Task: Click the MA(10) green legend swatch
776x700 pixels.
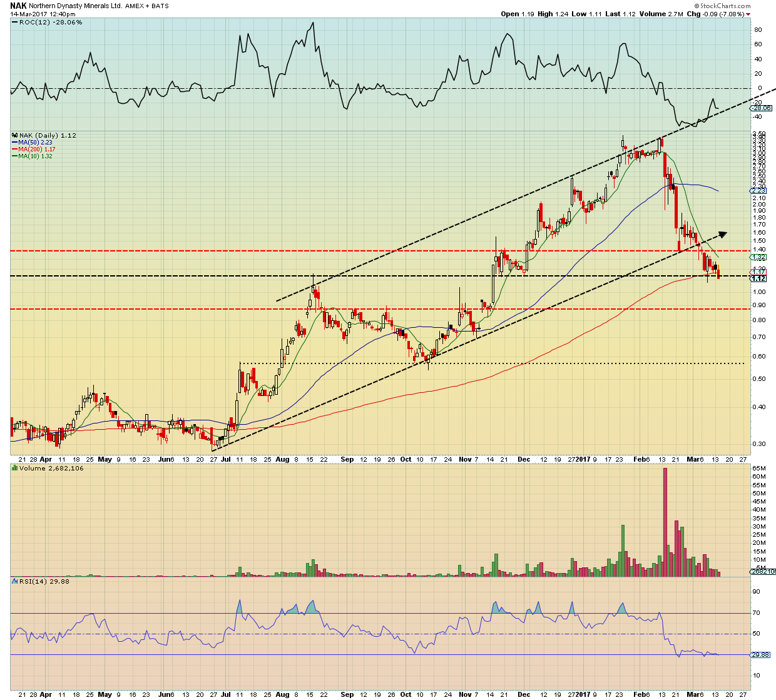Action: 14,156
